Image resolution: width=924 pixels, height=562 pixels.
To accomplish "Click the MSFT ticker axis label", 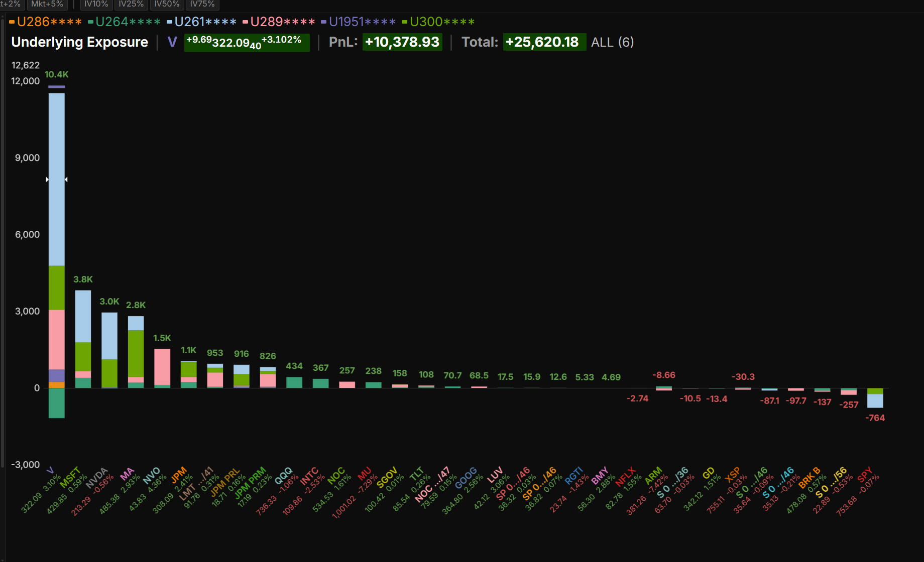I will point(70,477).
